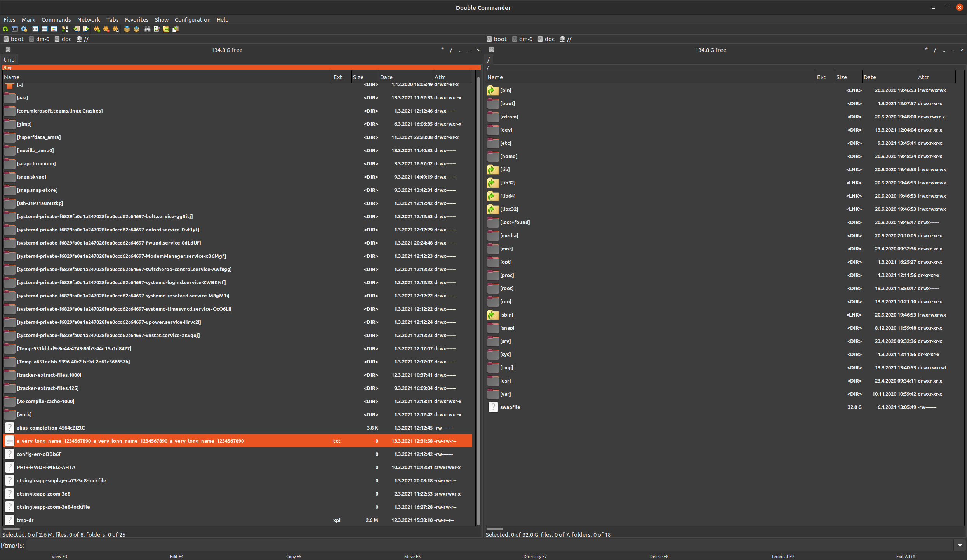Viewport: 967px width, 560px height.
Task: Open right panel drive list button
Action: click(492, 50)
